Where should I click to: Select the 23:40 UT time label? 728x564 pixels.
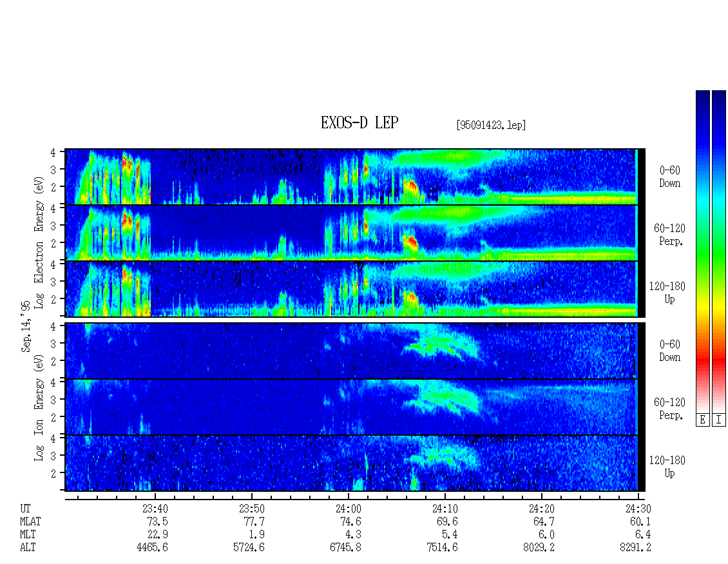(155, 509)
